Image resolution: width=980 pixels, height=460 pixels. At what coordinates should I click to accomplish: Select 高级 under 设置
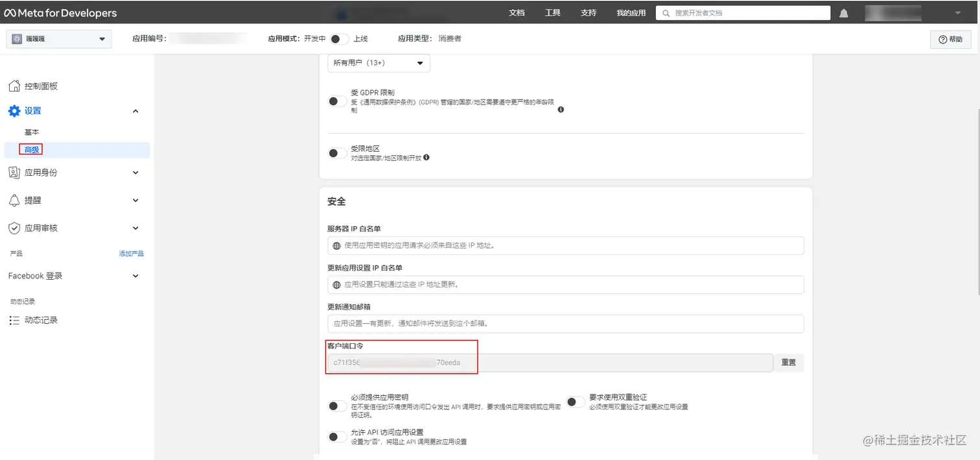[32, 150]
